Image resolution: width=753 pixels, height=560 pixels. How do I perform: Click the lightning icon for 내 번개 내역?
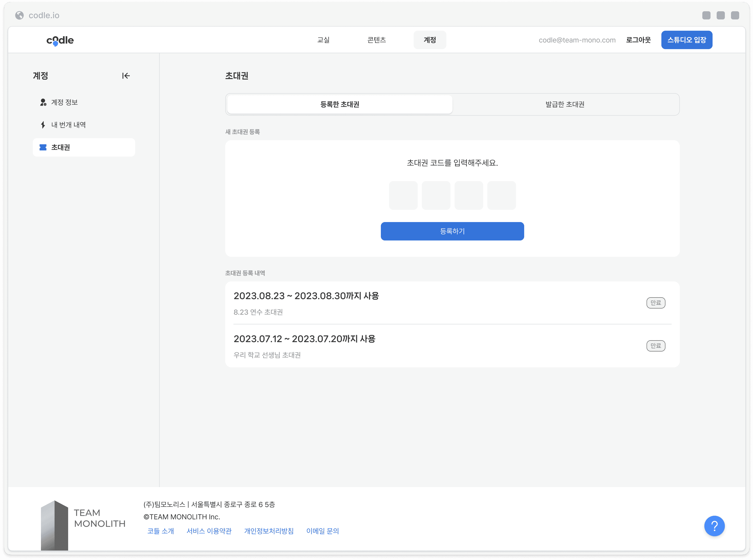coord(43,125)
